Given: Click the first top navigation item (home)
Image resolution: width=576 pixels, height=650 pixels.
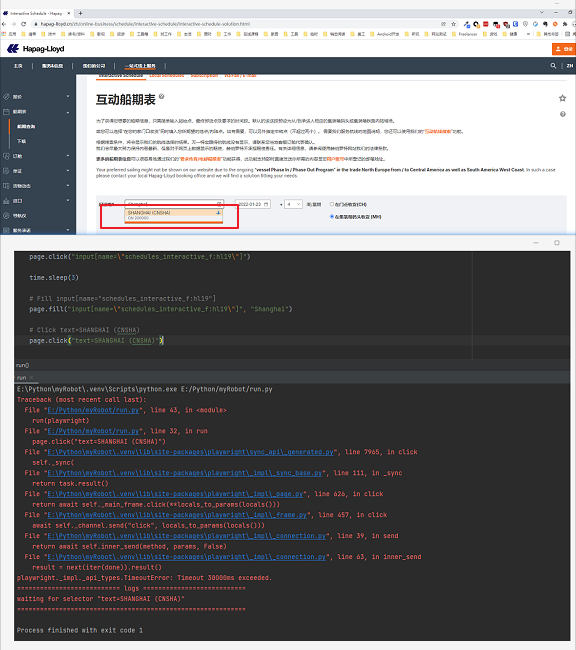Looking at the screenshot, I should tap(18, 66).
